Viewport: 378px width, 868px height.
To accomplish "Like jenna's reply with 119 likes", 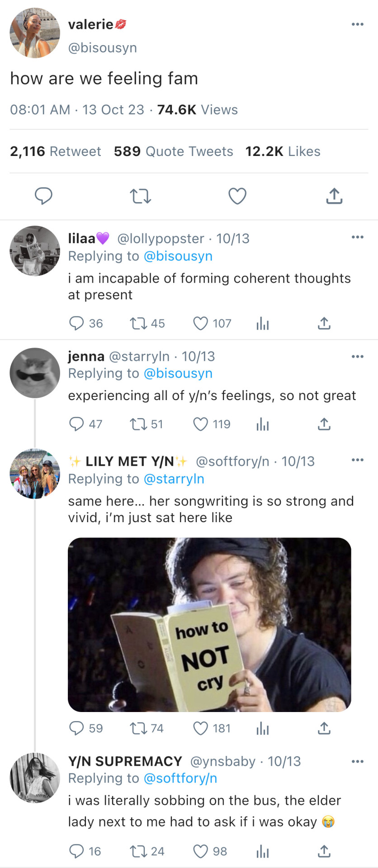I will [x=200, y=424].
